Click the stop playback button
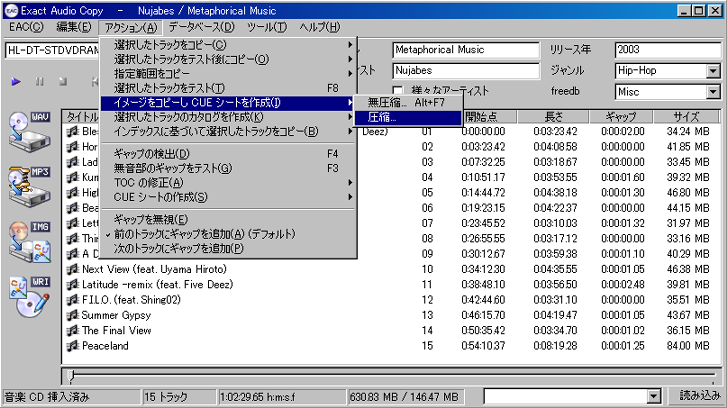This screenshot has width=727, height=408. pos(63,82)
